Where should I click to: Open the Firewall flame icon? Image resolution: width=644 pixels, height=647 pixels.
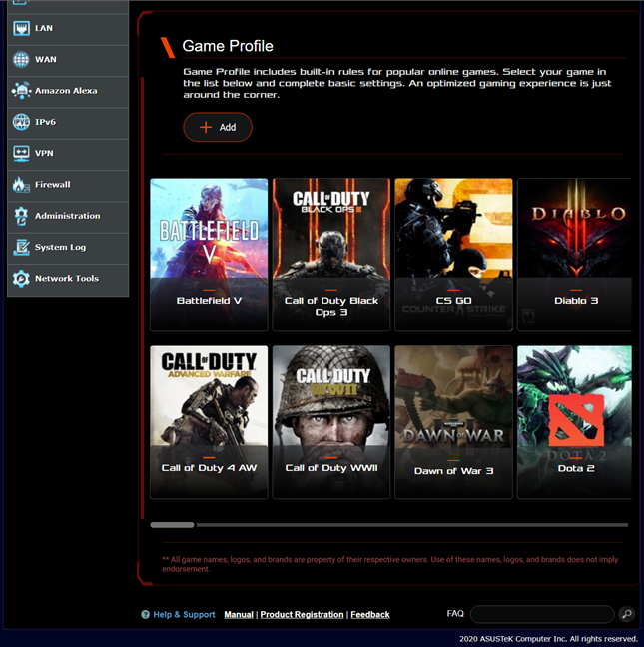[21, 185]
